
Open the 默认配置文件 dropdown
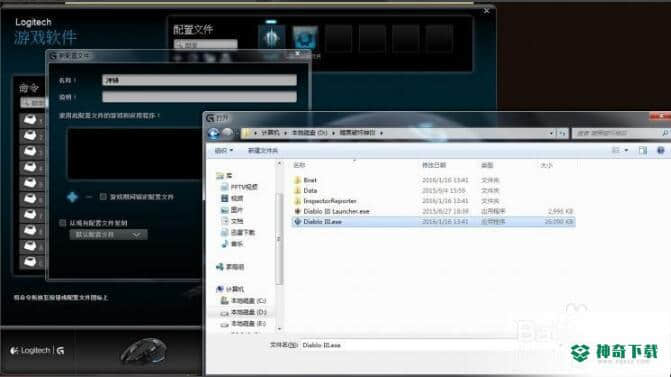(108, 235)
